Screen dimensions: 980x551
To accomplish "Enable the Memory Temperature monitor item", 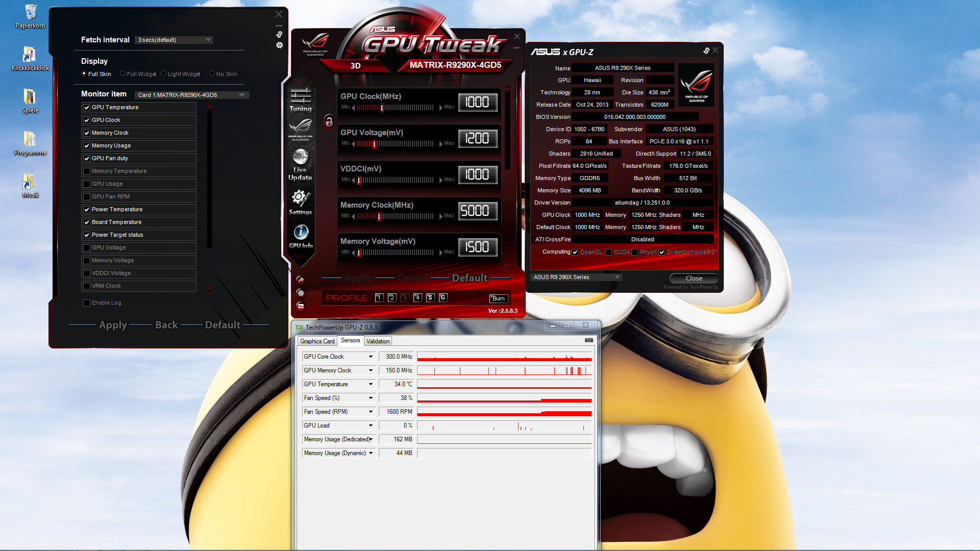I will (87, 171).
